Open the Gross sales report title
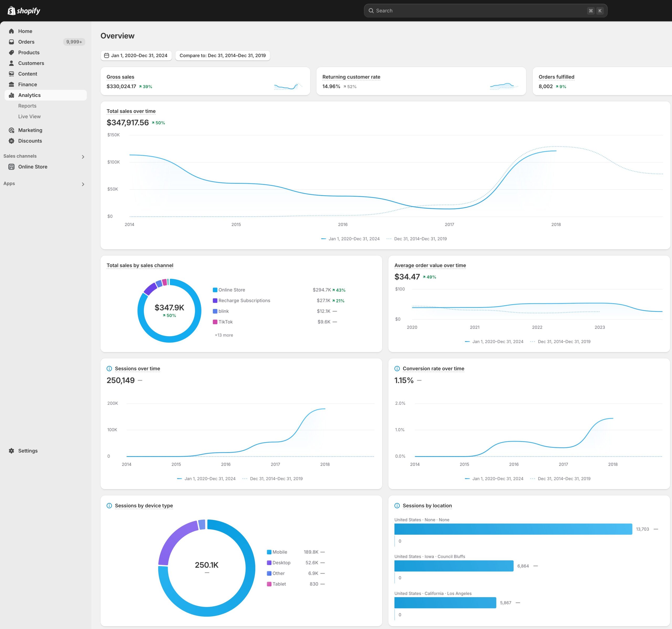The height and width of the screenshot is (629, 672). [120, 77]
